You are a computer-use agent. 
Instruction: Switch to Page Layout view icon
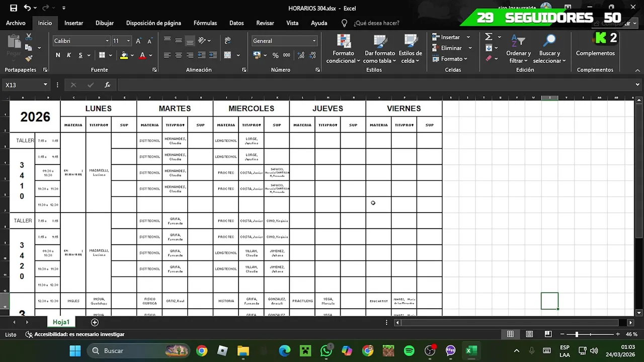[529, 334]
